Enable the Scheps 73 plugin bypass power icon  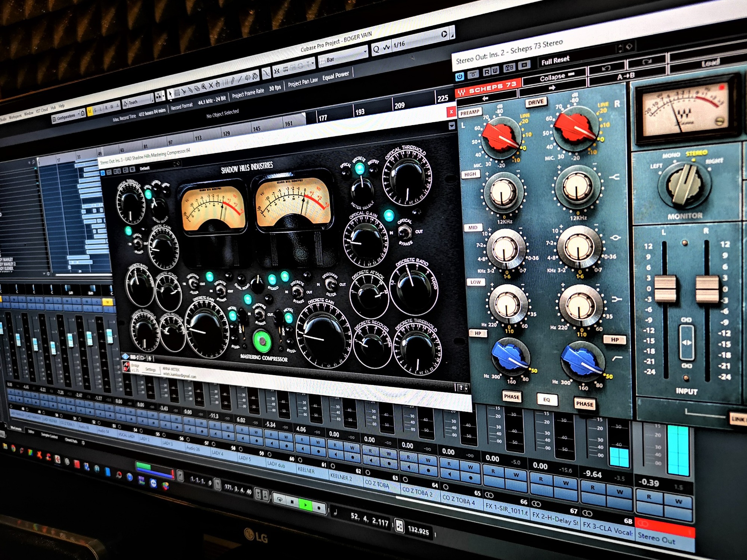pyautogui.click(x=460, y=77)
